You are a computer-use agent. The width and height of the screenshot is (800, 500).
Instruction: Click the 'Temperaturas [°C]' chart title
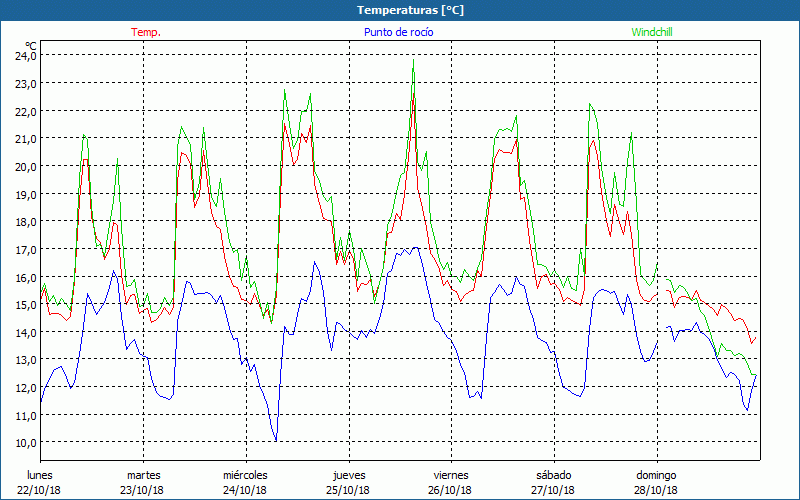410,10
